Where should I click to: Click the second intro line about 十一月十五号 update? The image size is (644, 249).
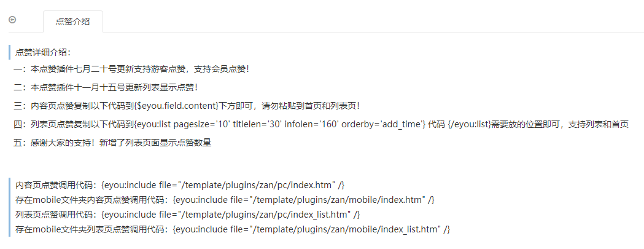[106, 87]
